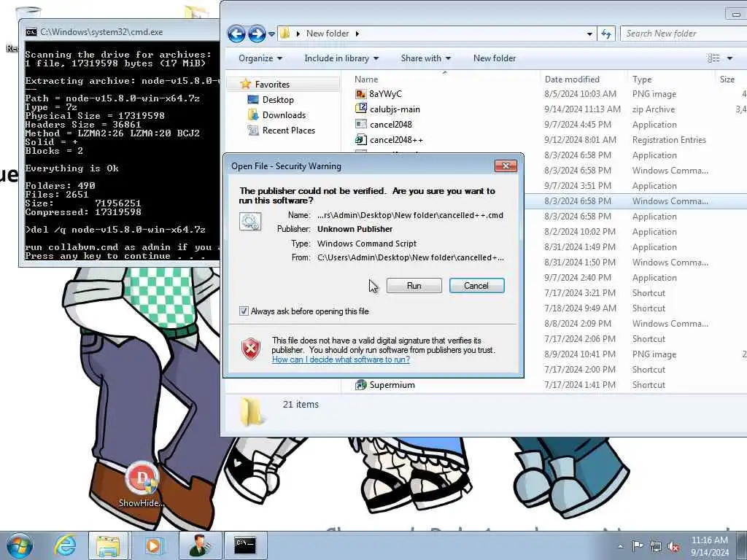Click the red shield warning icon
The width and height of the screenshot is (747, 560).
pos(251,349)
